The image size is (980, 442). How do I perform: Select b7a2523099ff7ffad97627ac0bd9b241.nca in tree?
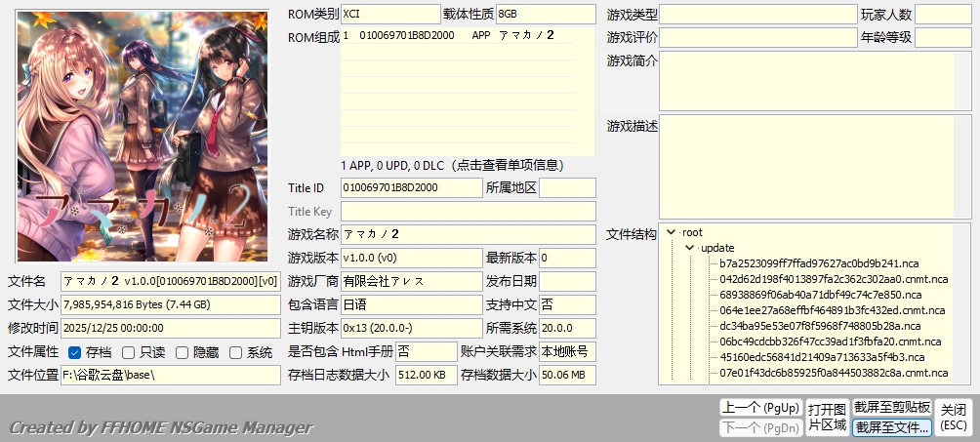tap(819, 263)
